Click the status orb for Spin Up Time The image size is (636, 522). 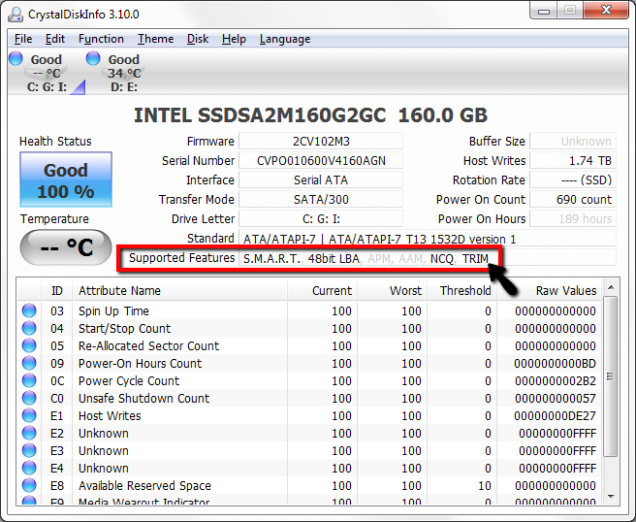29,311
